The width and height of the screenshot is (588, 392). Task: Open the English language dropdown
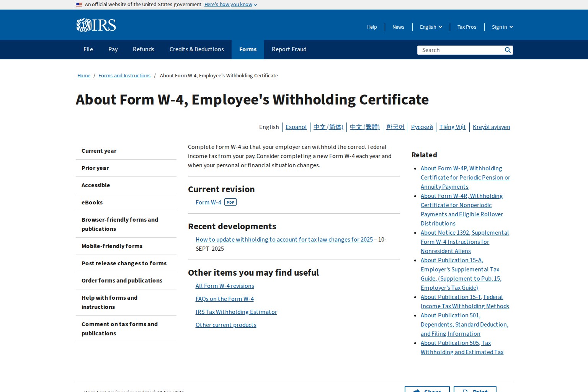(431, 27)
